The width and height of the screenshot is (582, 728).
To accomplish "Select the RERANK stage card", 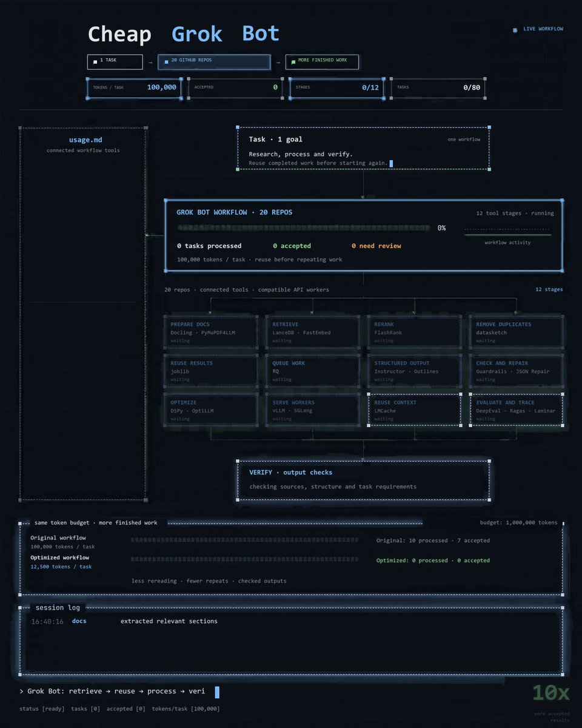I will pyautogui.click(x=415, y=331).
